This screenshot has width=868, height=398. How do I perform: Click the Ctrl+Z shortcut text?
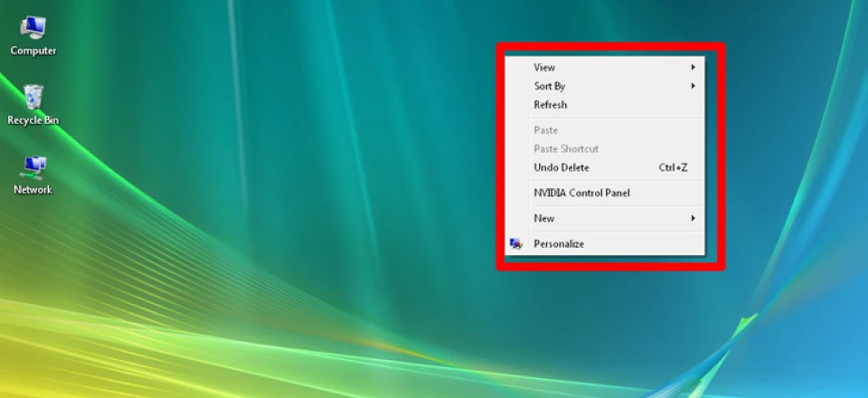click(673, 167)
